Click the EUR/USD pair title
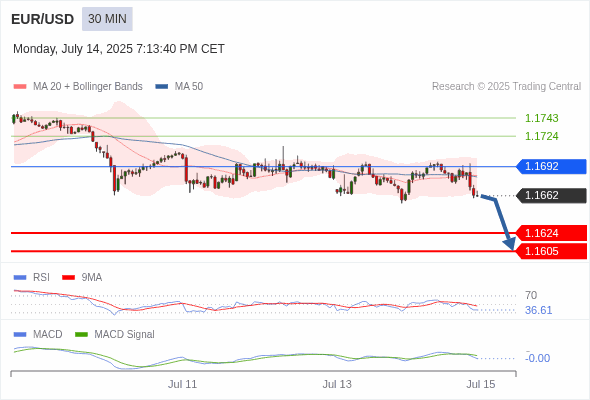This screenshot has height=400, width=590. (x=43, y=19)
